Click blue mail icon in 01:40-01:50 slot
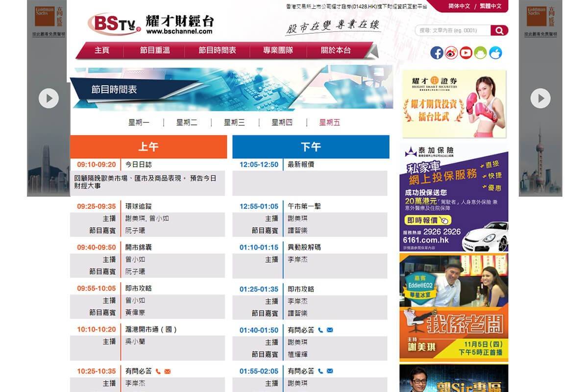Viewport: 588px width, 392px height. pyautogui.click(x=330, y=330)
